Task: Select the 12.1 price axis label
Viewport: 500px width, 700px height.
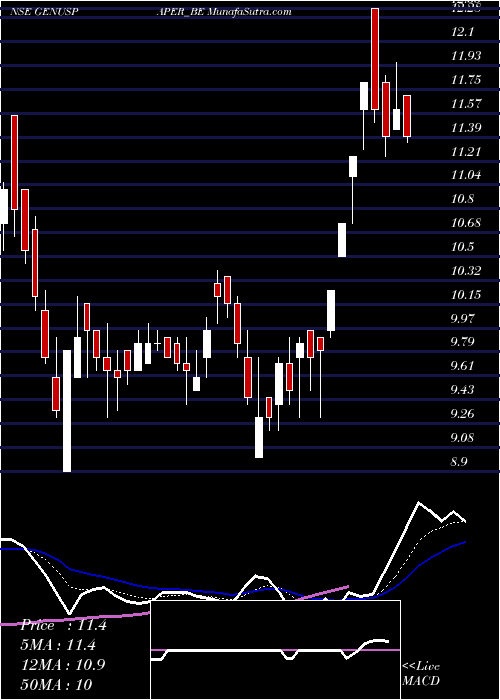Action: tap(462, 32)
